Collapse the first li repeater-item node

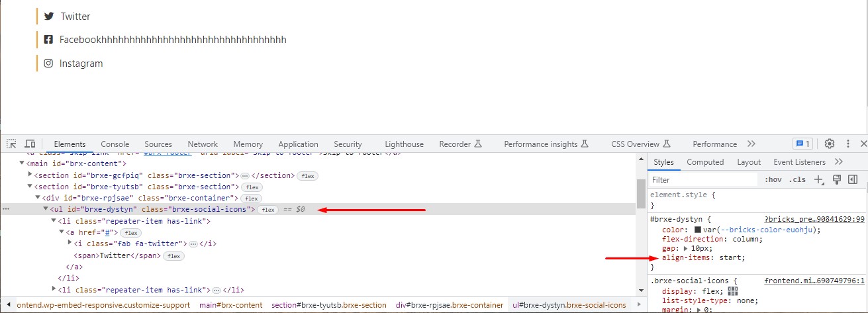(54, 221)
